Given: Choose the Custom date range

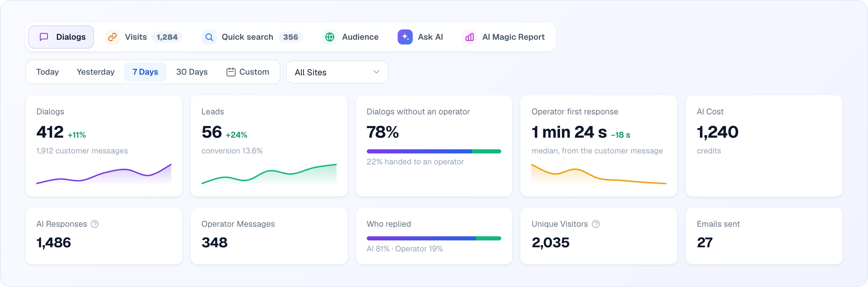Looking at the screenshot, I should (x=248, y=72).
